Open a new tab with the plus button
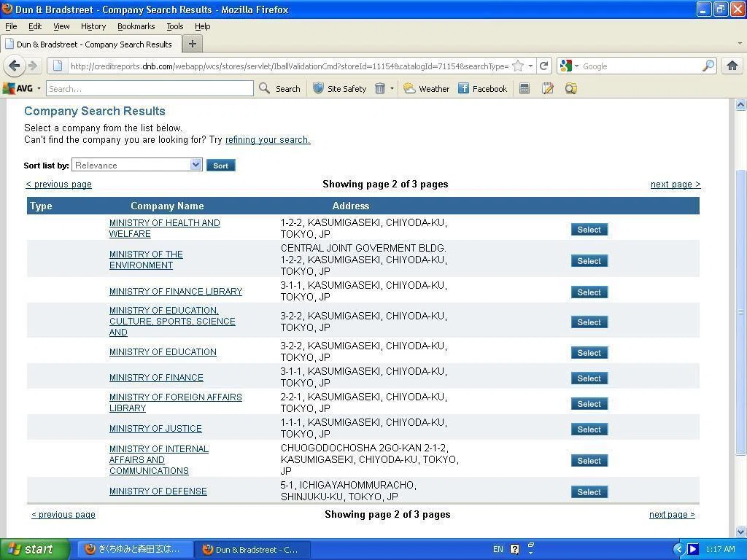 [193, 44]
